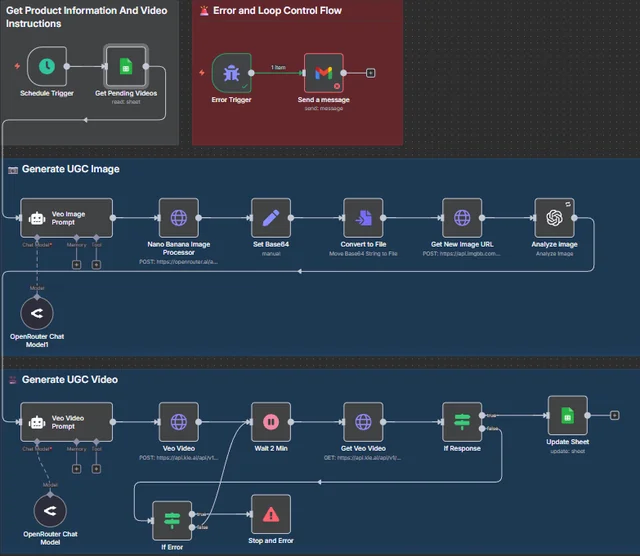Select the Set Base64 pencil node
This screenshot has height=556, width=640.
(x=270, y=218)
